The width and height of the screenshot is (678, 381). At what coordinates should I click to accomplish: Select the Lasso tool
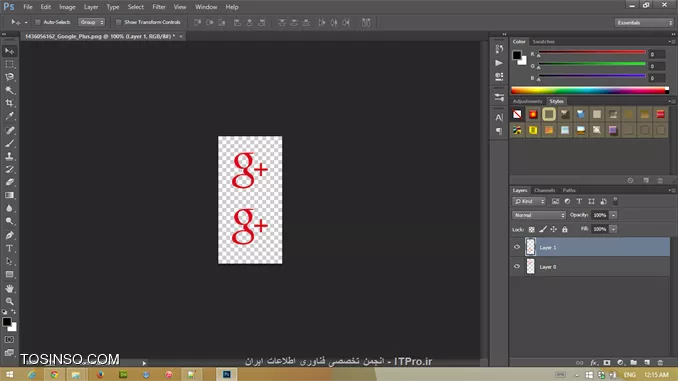pos(9,77)
